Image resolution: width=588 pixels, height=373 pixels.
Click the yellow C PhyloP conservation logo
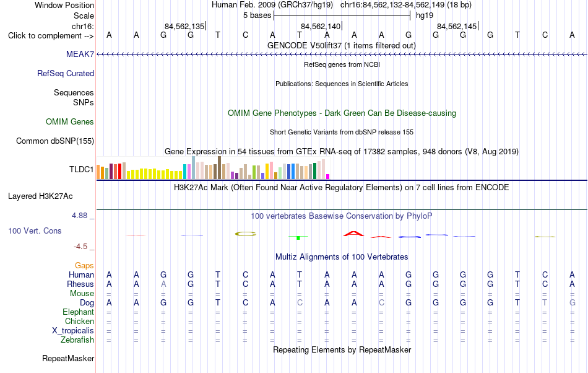pyautogui.click(x=245, y=234)
